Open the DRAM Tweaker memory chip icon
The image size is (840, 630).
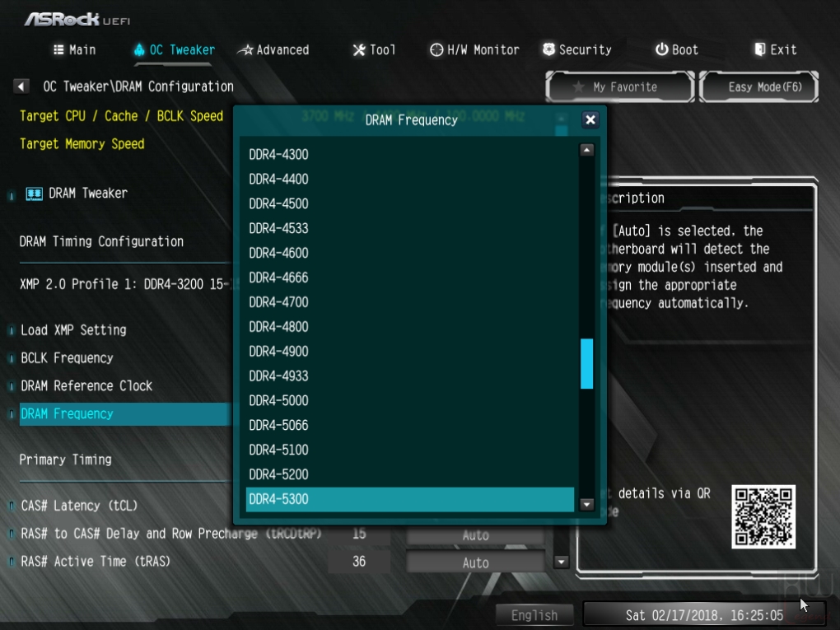[x=35, y=194]
